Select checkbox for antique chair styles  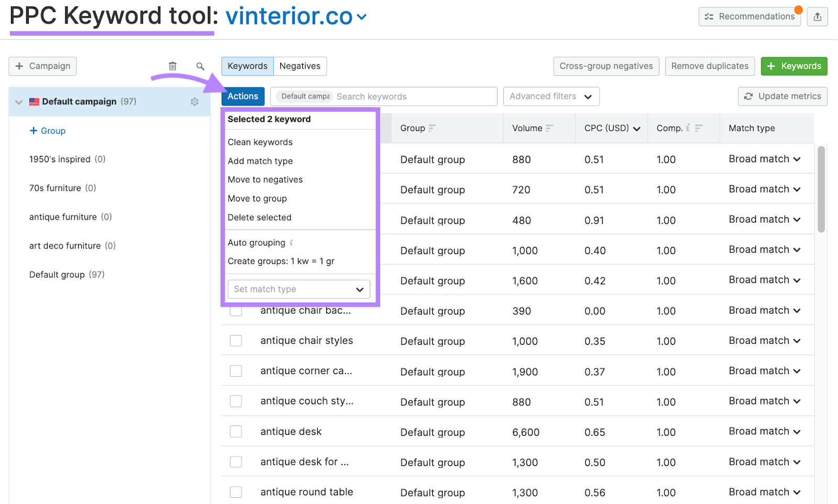click(x=236, y=341)
